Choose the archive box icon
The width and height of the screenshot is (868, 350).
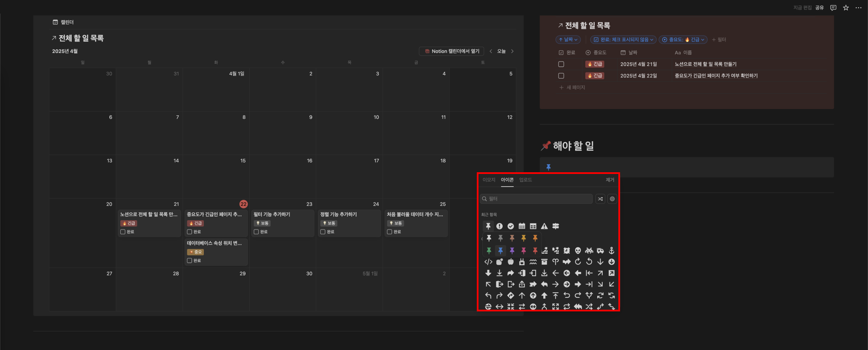tap(544, 262)
